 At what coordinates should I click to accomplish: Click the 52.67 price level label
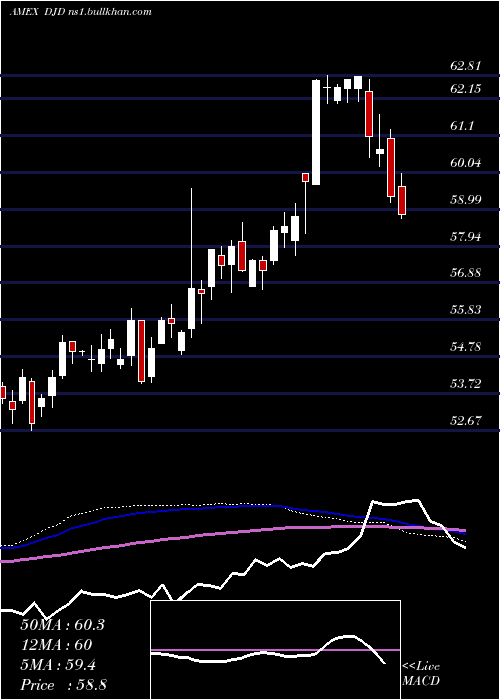pos(466,421)
